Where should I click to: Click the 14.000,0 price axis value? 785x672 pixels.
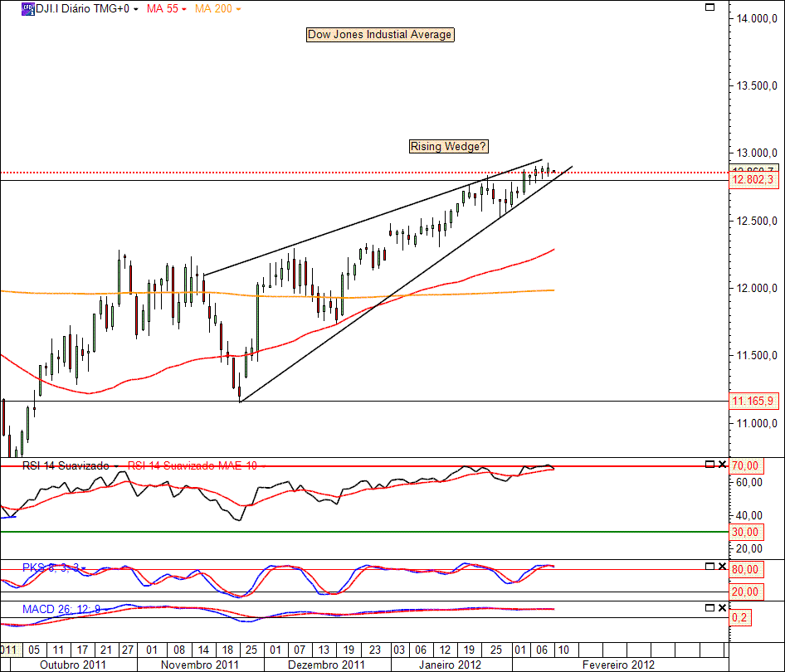(757, 18)
